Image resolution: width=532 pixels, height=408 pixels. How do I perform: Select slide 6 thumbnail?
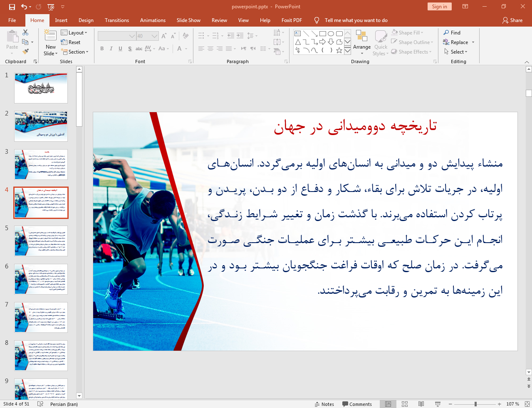[41, 279]
